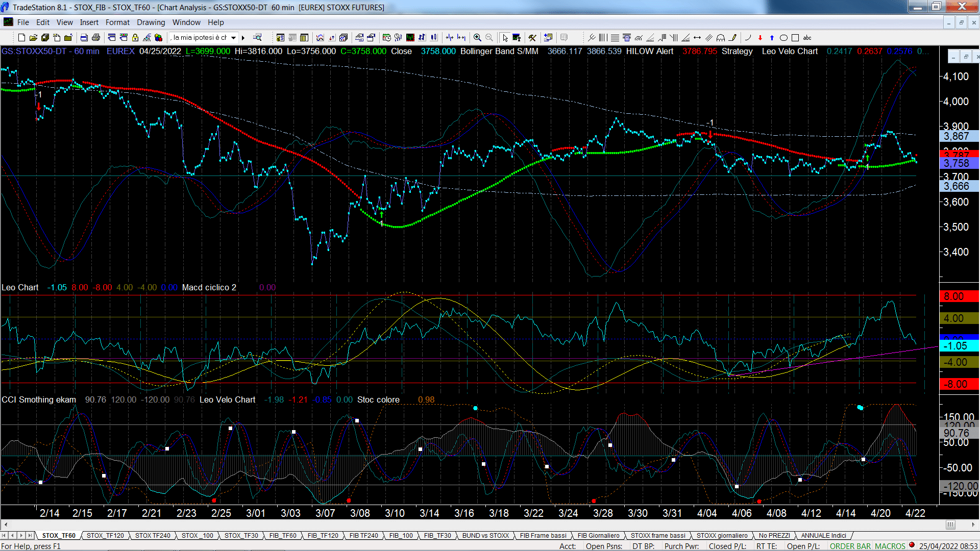The image size is (980, 551).
Task: Switch to the FIB_TF60 tab
Action: 283,535
